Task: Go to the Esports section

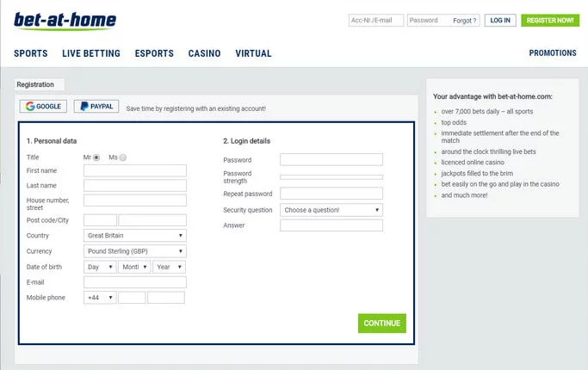Action: (154, 53)
